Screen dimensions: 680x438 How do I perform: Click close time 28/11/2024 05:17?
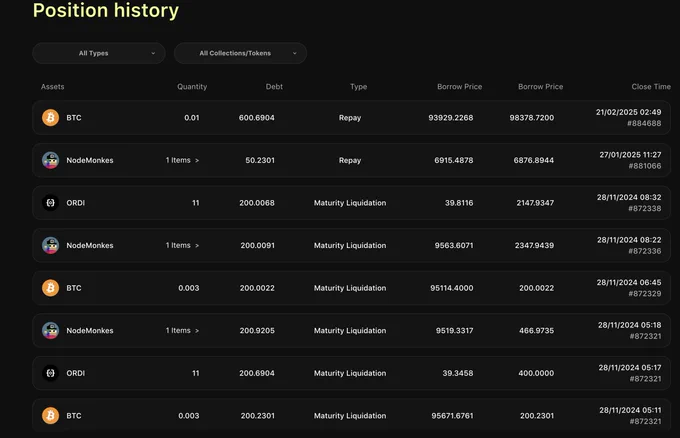[630, 367]
